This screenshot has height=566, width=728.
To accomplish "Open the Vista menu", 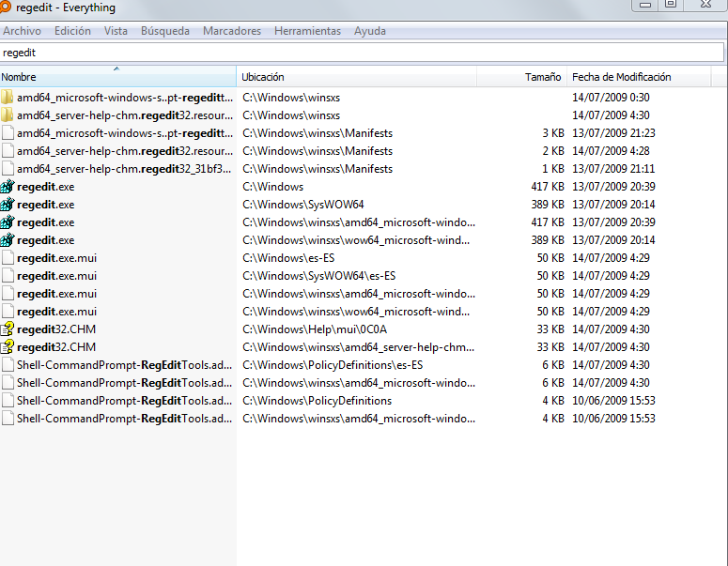I will tap(116, 31).
